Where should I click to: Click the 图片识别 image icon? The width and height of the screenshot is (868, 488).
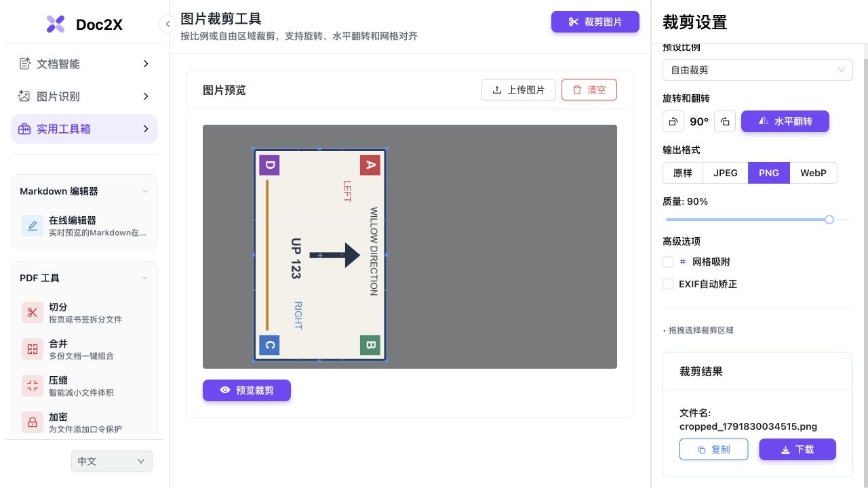coord(24,96)
